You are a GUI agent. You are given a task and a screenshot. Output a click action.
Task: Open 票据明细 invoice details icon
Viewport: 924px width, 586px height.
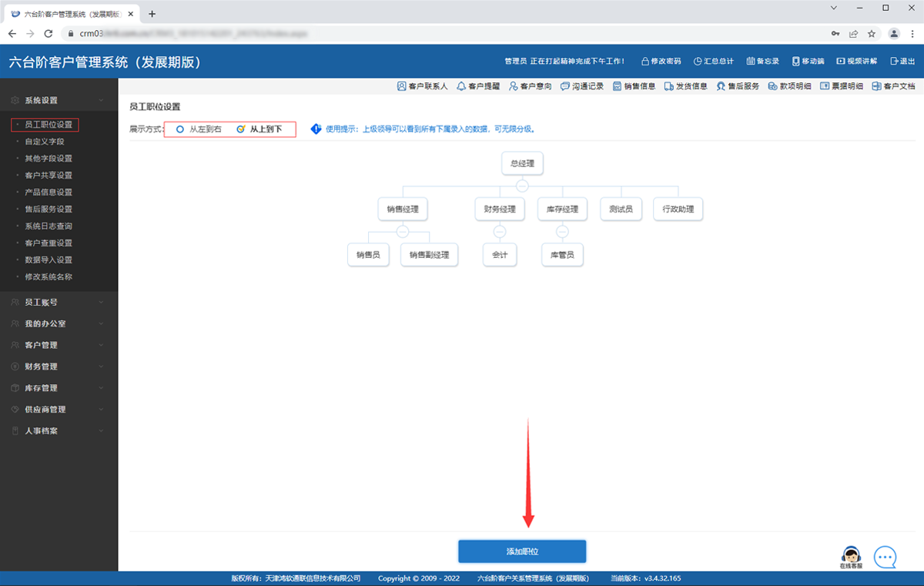(x=825, y=86)
